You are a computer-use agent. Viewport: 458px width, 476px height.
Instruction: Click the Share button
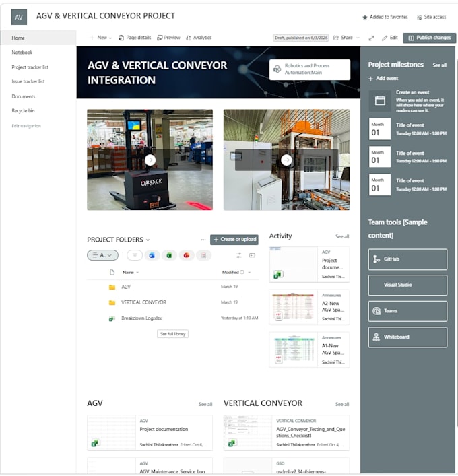343,38
